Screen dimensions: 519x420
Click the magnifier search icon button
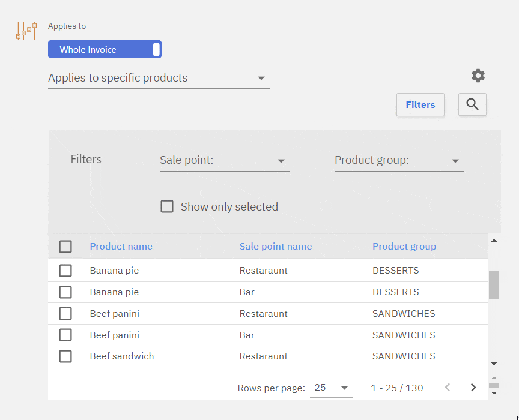(x=472, y=104)
